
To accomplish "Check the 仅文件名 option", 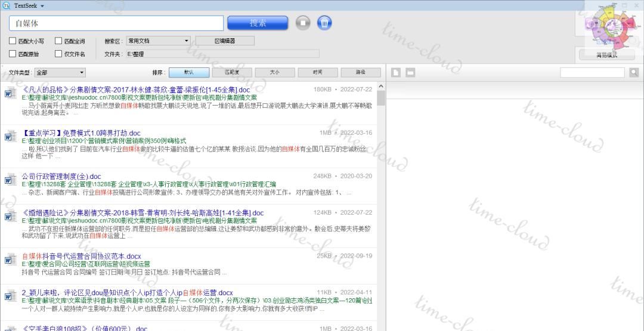I will [59, 54].
